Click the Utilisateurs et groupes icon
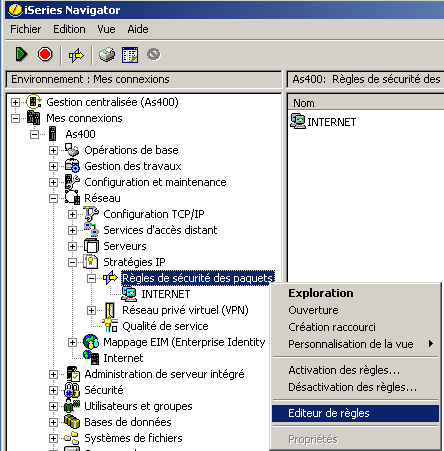Image resolution: width=444 pixels, height=451 pixels. click(72, 406)
